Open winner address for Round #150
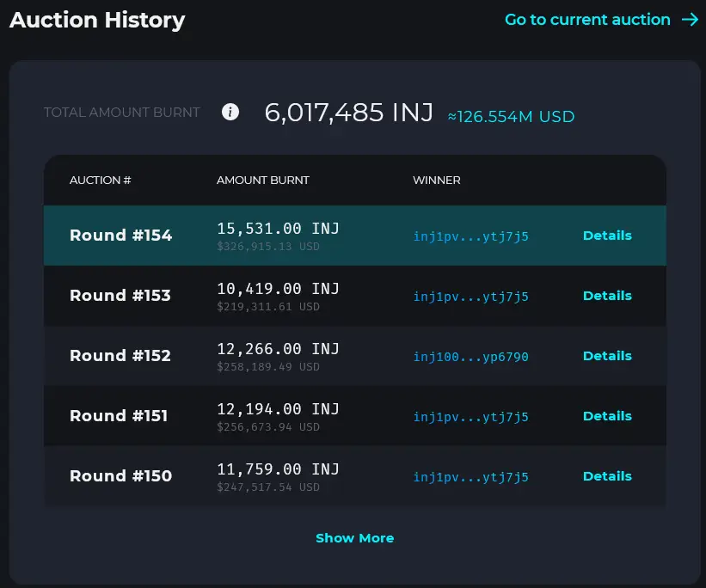Viewport: 706px width, 588px height. coord(471,477)
